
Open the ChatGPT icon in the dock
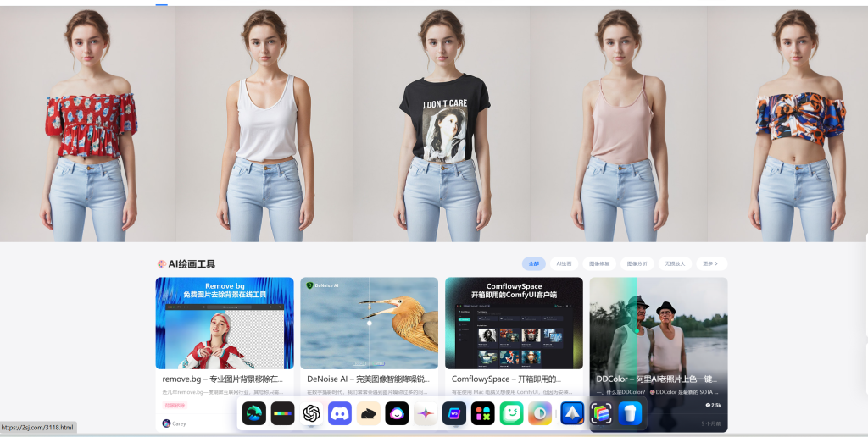(311, 413)
